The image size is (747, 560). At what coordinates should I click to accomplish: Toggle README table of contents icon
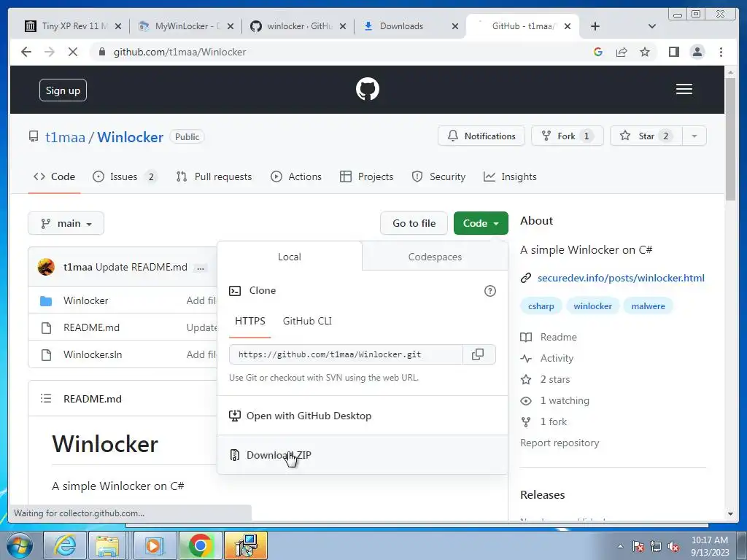coord(46,399)
